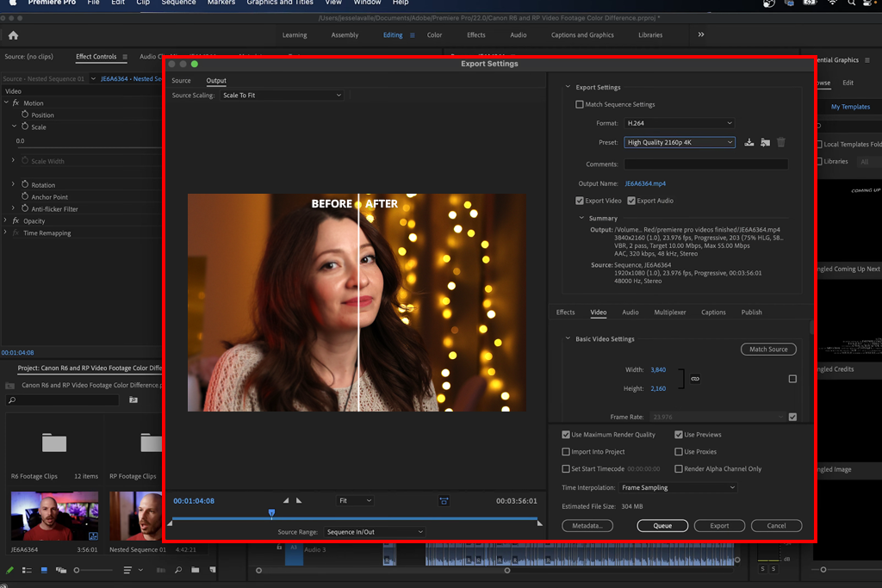This screenshot has width=882, height=588.
Task: Click the Export button
Action: [719, 526]
